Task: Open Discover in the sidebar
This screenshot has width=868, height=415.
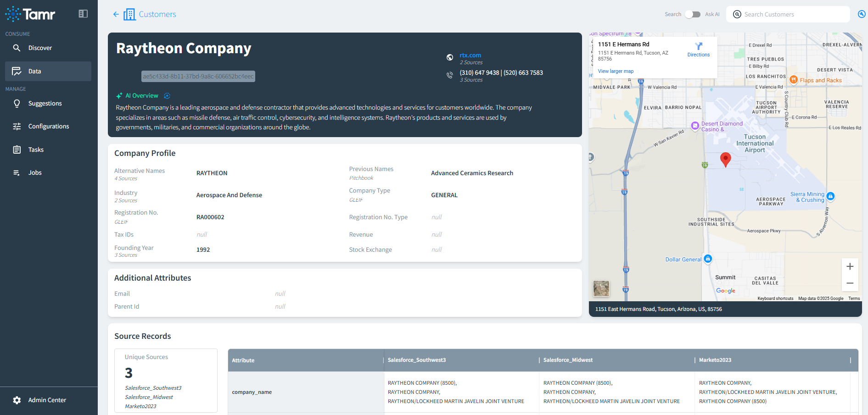Action: pyautogui.click(x=48, y=48)
